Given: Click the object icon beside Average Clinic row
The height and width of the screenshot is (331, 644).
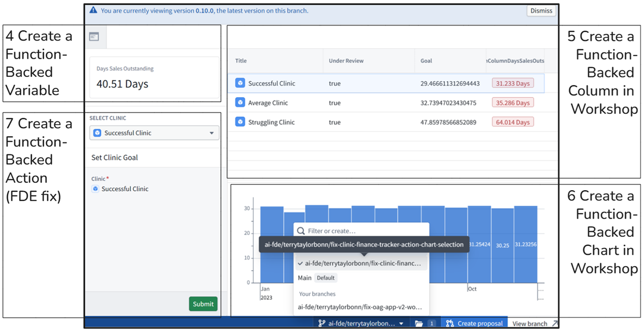Looking at the screenshot, I should click(x=240, y=103).
